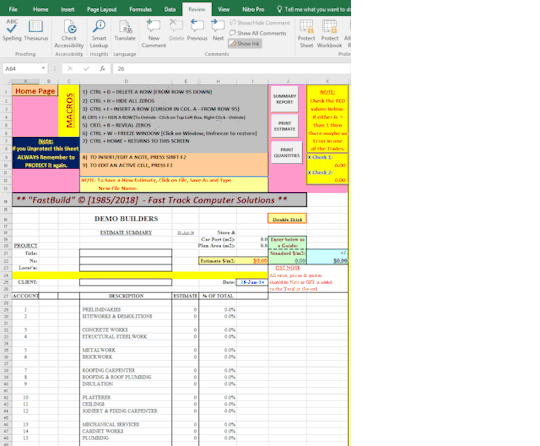Click the GST NOTE heading

(x=287, y=268)
